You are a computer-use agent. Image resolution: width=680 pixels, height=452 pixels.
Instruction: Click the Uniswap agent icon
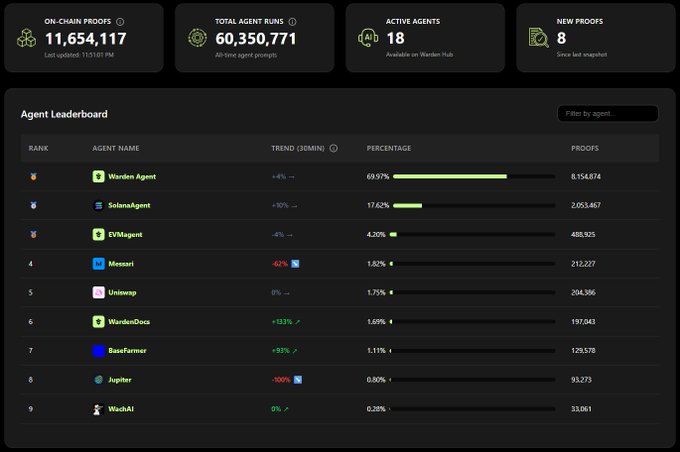pos(98,293)
